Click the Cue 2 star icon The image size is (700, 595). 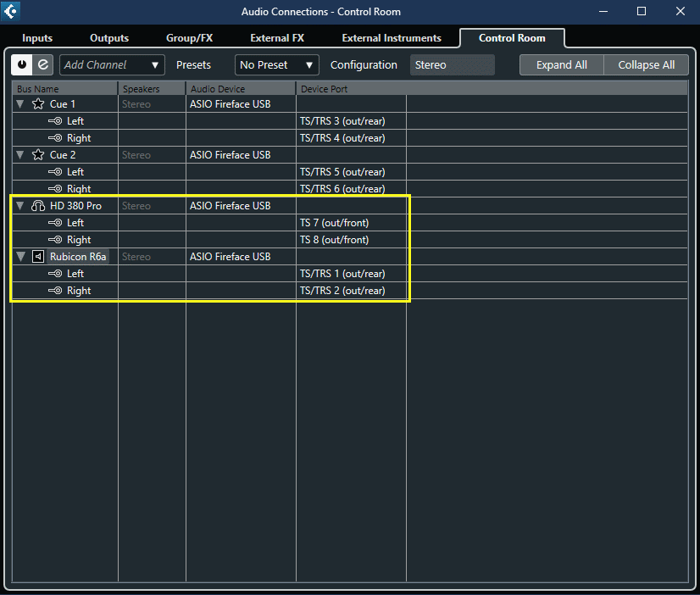[38, 155]
